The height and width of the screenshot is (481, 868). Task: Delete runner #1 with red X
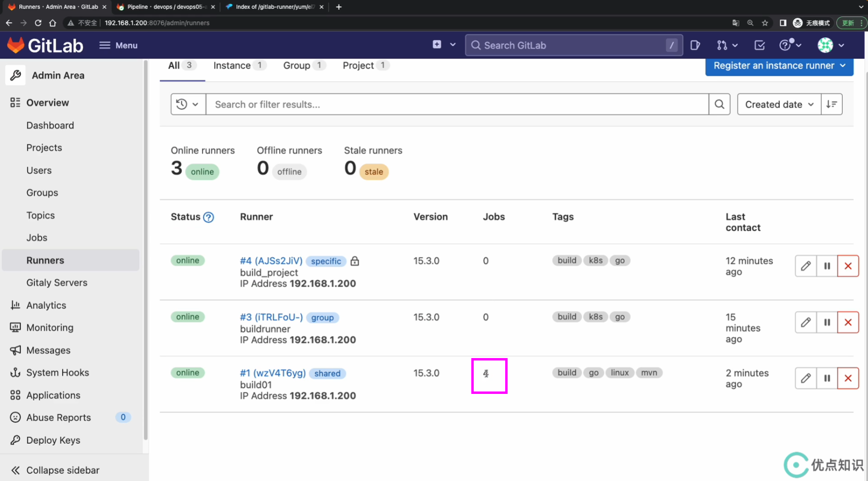pos(848,378)
